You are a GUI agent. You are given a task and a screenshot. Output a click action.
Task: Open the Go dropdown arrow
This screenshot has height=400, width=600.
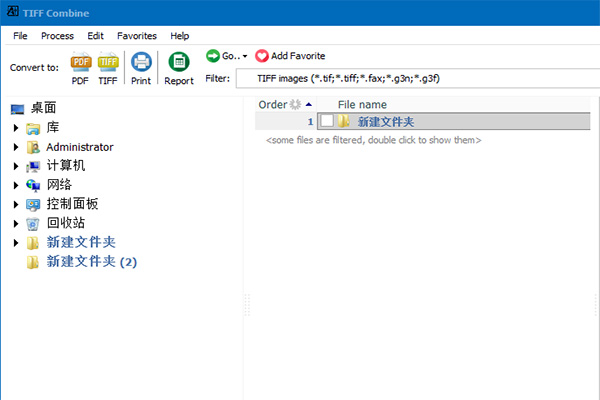pyautogui.click(x=245, y=56)
